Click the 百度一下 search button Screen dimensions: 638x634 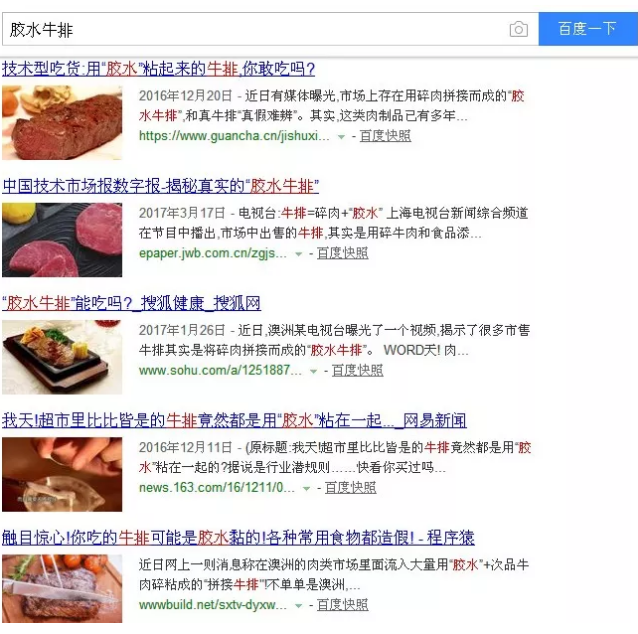coord(588,29)
